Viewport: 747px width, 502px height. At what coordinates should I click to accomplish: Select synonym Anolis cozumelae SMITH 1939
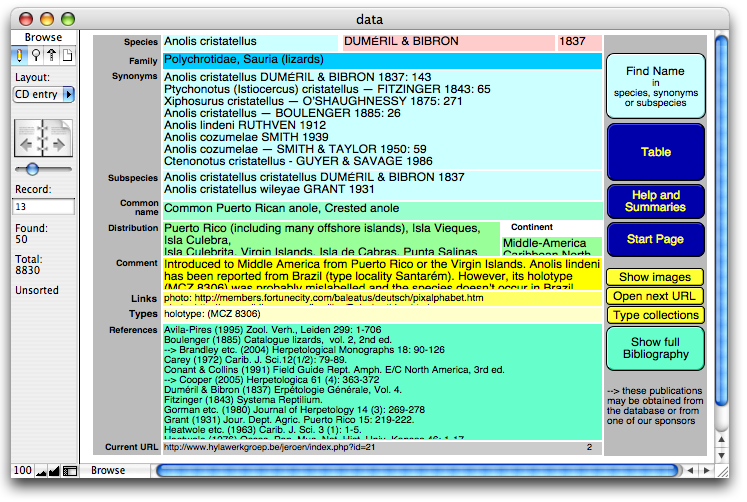pyautogui.click(x=246, y=137)
